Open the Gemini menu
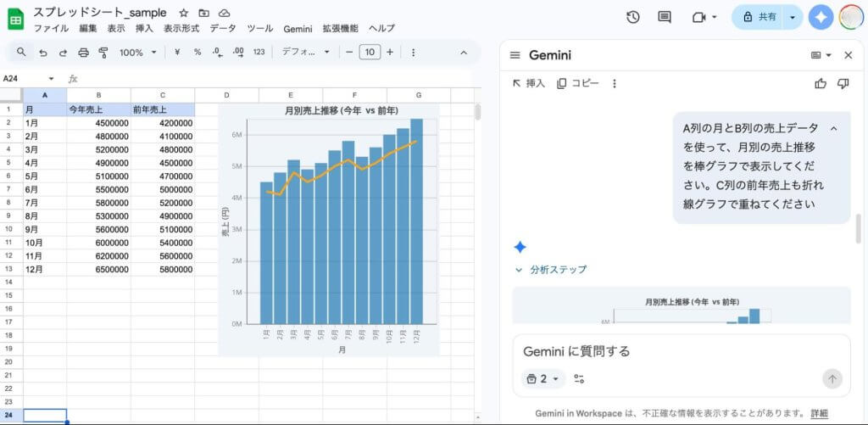 coord(298,29)
